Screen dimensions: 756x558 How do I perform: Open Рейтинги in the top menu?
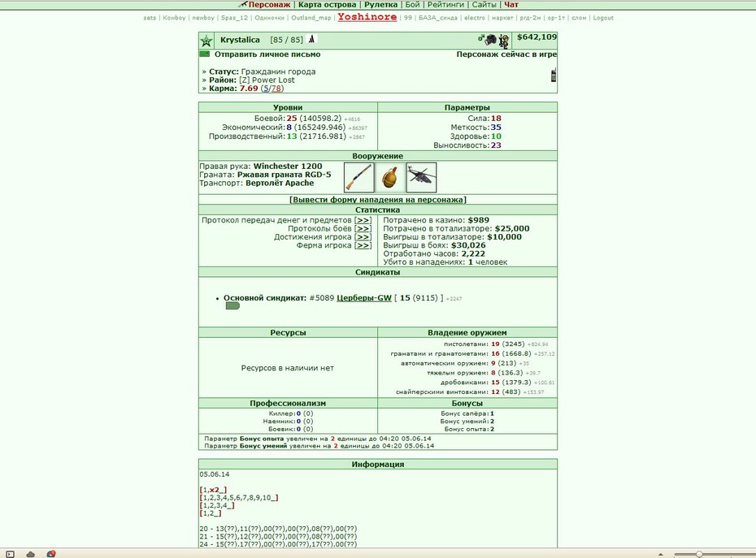(x=445, y=4)
